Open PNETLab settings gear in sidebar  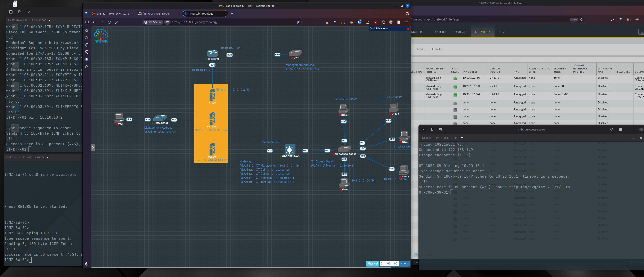(87, 264)
